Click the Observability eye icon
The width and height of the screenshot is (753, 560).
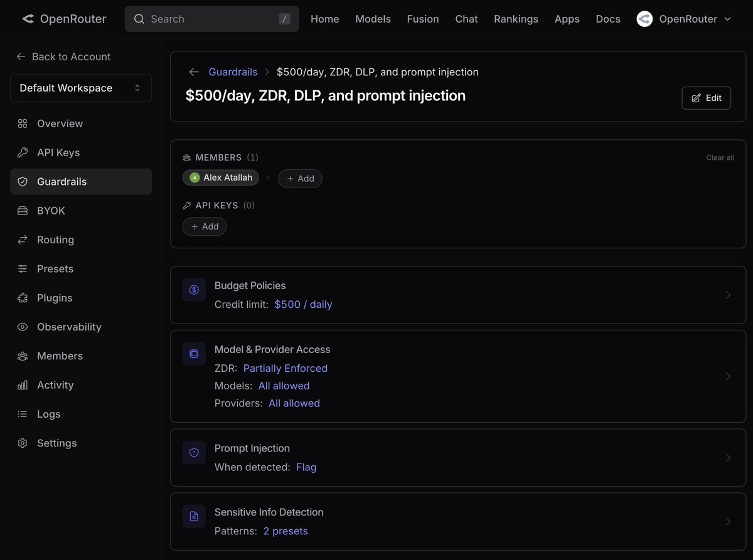coord(23,327)
